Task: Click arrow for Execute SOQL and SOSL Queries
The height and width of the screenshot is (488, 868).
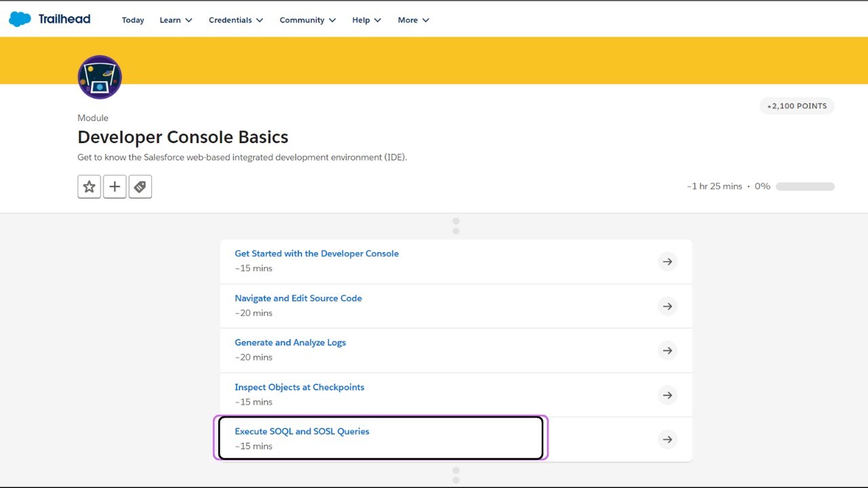Action: point(668,440)
